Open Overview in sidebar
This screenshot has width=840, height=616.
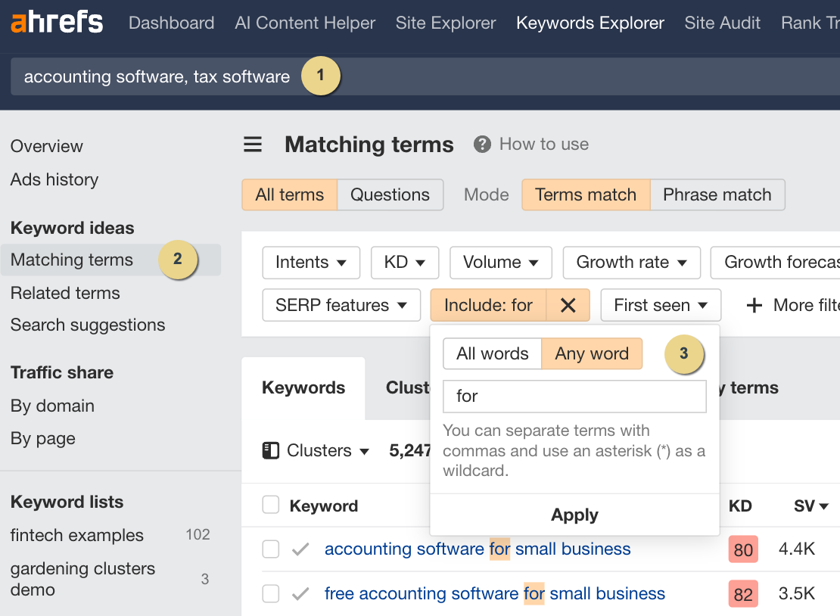[x=47, y=146]
